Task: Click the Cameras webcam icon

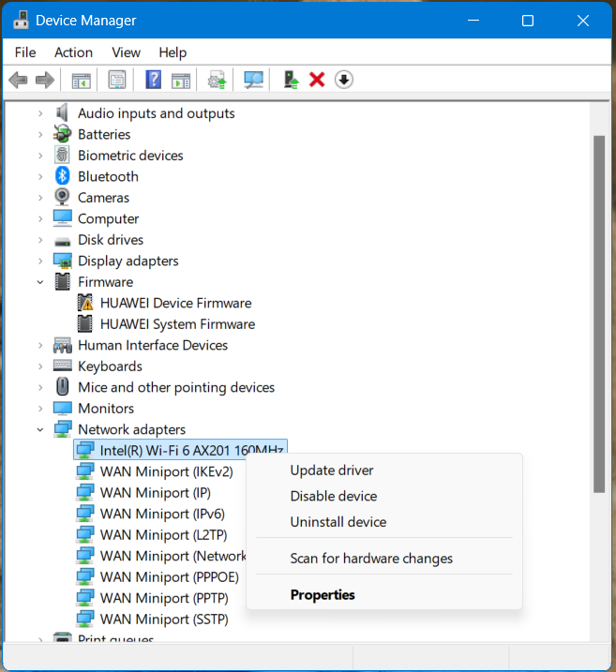Action: click(x=62, y=197)
